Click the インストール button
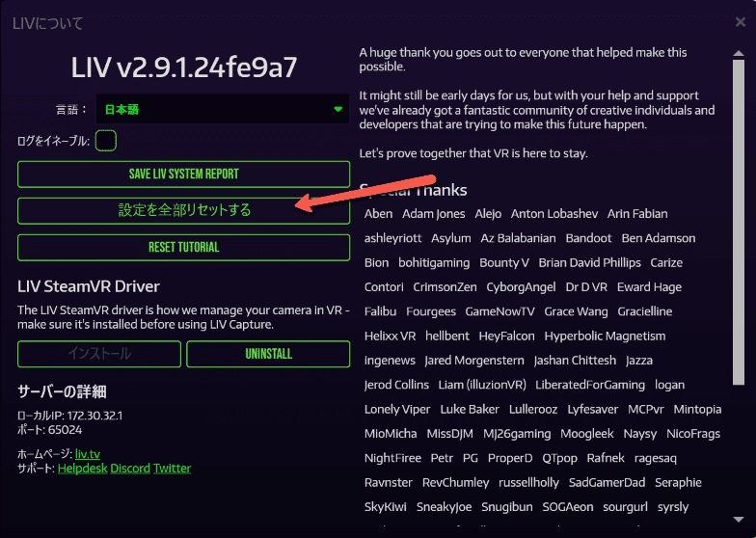This screenshot has width=756, height=538. point(99,354)
